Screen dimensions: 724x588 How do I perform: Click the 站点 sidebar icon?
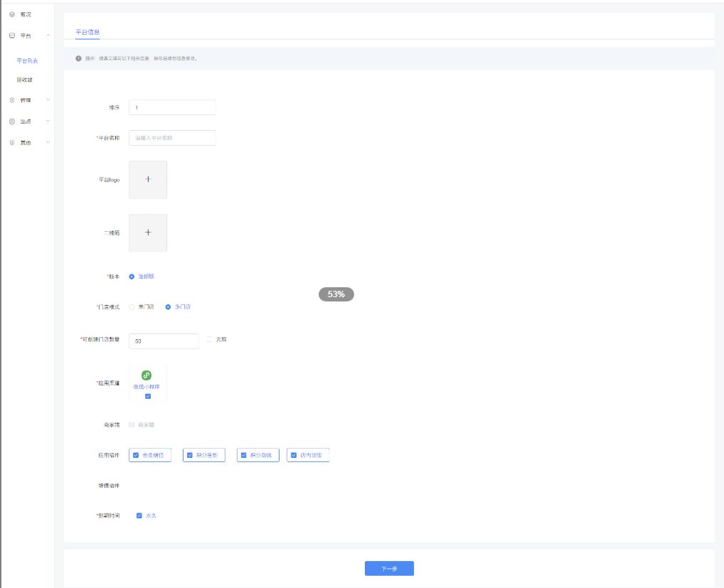(12, 122)
